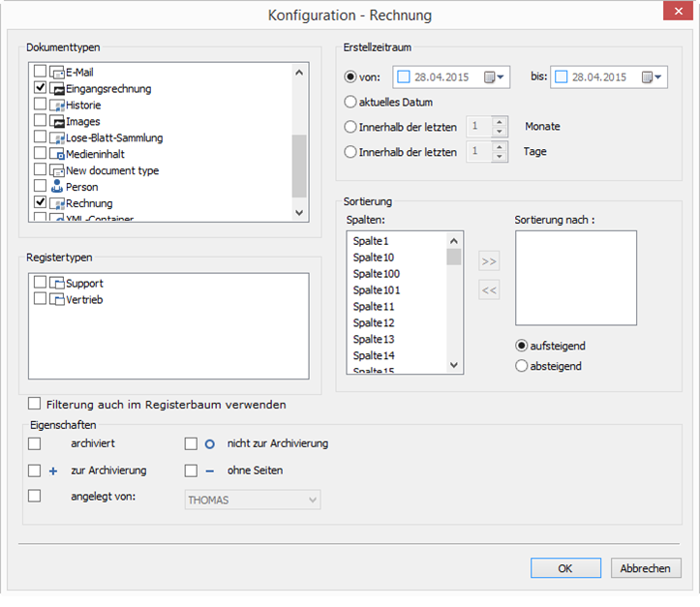Click the E-Mail document type icon
The height and width of the screenshot is (607, 700).
[x=57, y=73]
